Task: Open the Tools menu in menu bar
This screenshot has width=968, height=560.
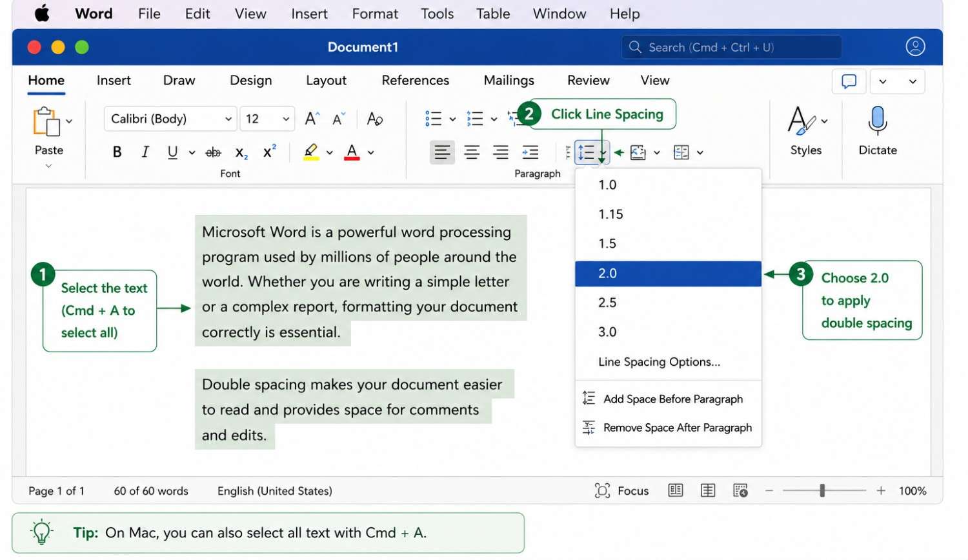Action: 438,14
